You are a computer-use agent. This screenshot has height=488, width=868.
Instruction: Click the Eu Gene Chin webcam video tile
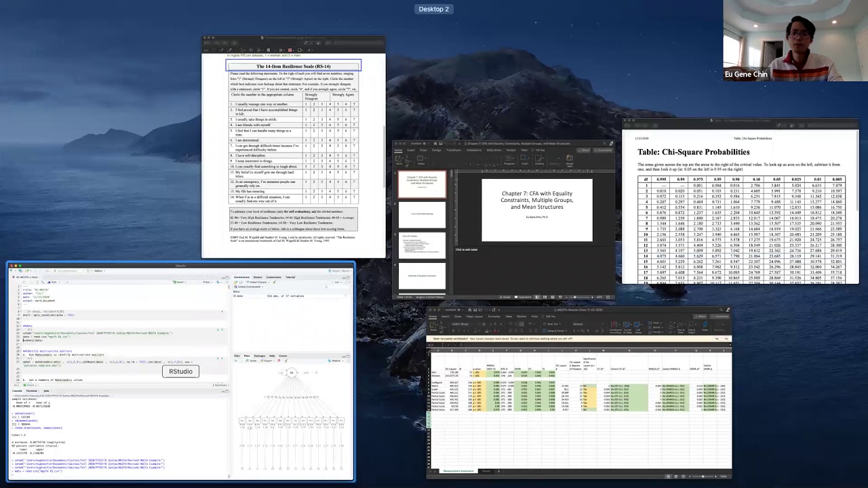[795, 41]
